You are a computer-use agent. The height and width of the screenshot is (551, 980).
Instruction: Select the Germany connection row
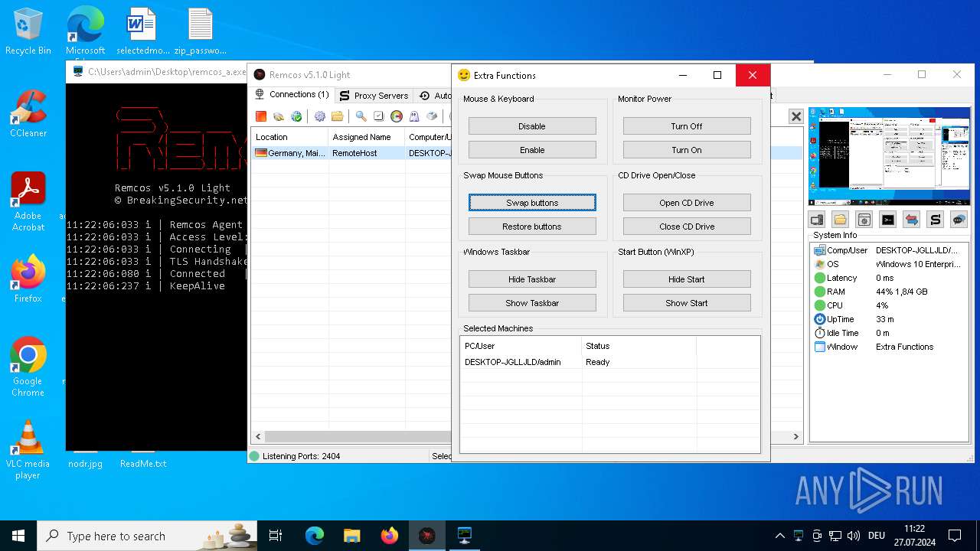pos(352,153)
